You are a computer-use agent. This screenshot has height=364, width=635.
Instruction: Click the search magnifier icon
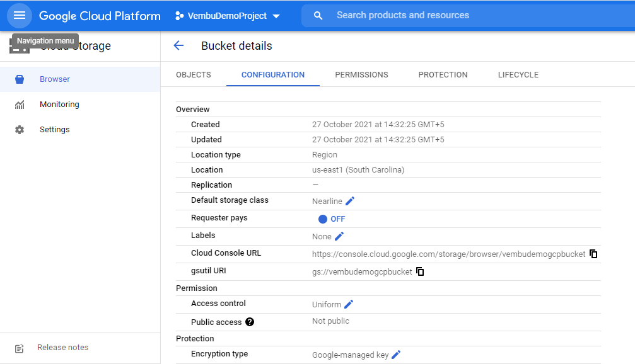[x=318, y=15]
